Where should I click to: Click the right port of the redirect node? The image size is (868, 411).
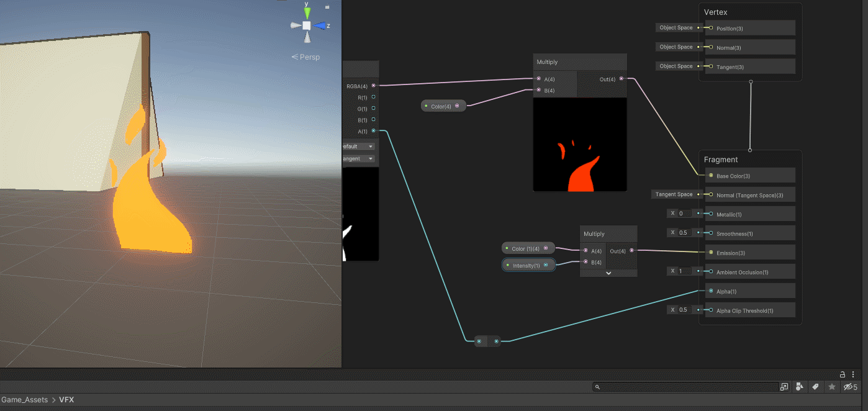496,341
